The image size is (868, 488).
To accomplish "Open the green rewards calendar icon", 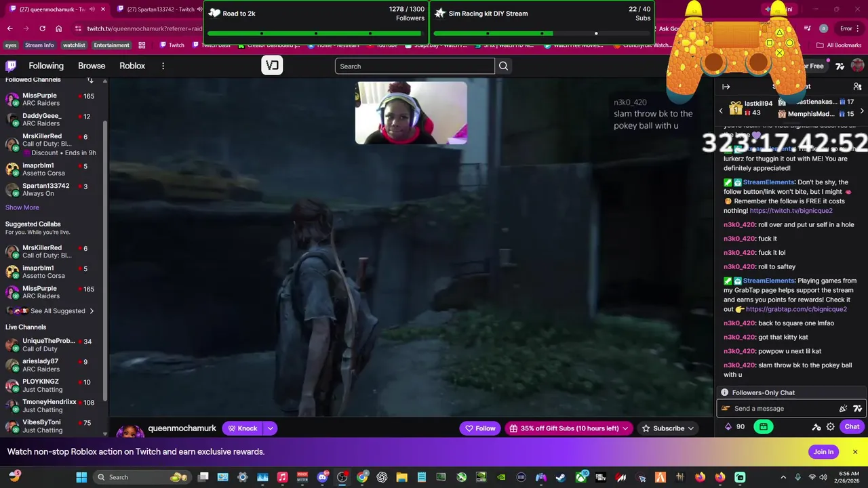I will [764, 427].
